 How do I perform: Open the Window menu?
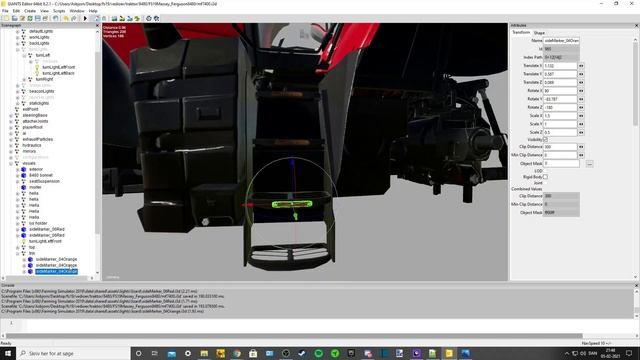[x=77, y=11]
